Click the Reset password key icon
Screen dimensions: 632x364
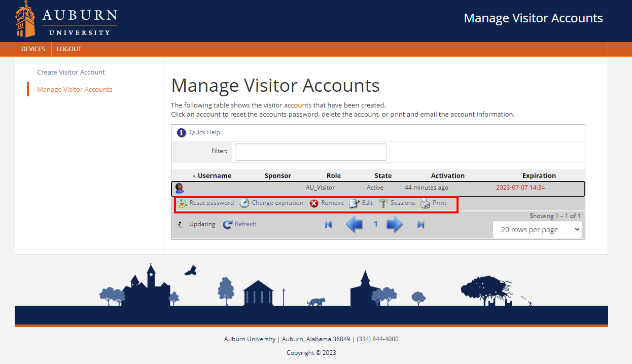(182, 203)
